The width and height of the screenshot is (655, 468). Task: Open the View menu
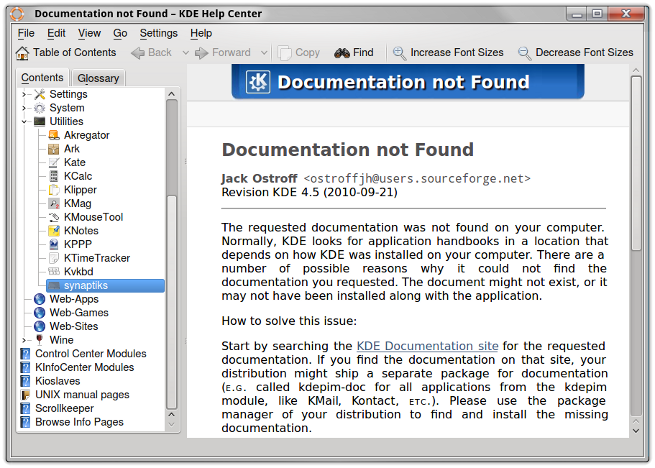click(89, 33)
